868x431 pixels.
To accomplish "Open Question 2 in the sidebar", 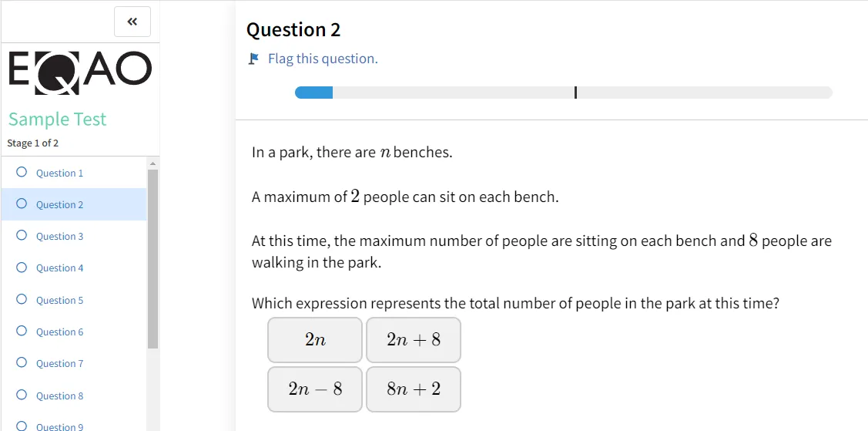I will [74, 204].
